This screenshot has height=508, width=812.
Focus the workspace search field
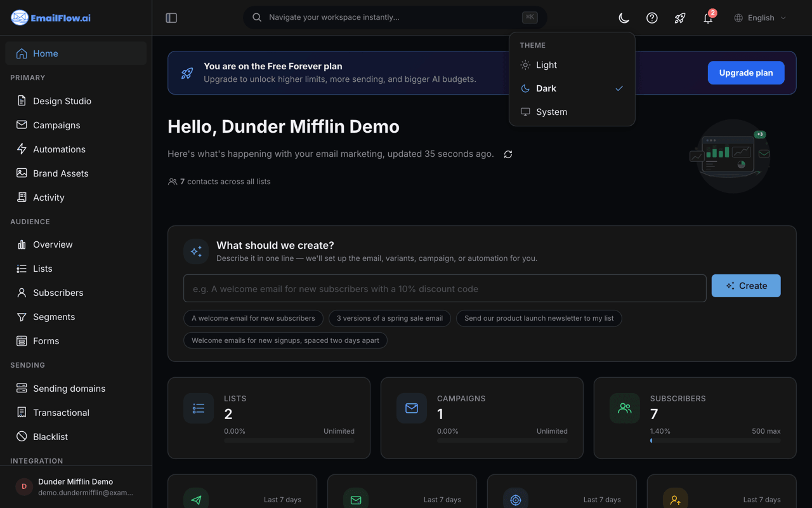click(395, 18)
